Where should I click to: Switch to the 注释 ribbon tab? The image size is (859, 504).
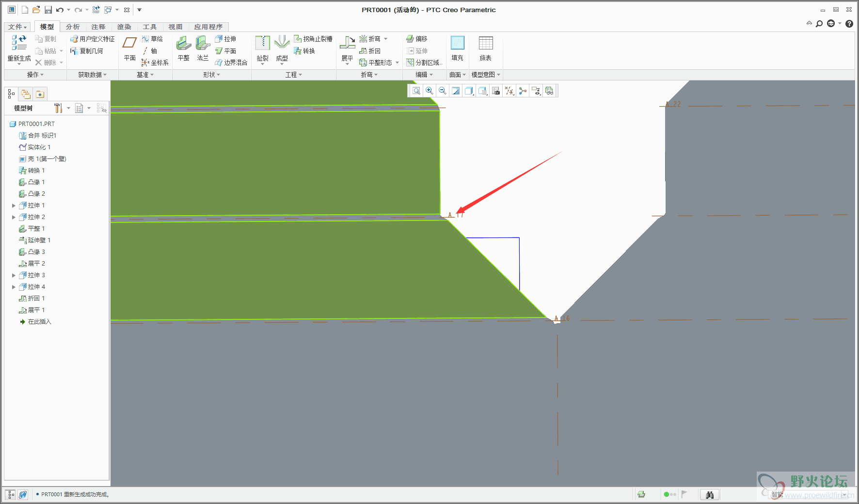coord(98,27)
